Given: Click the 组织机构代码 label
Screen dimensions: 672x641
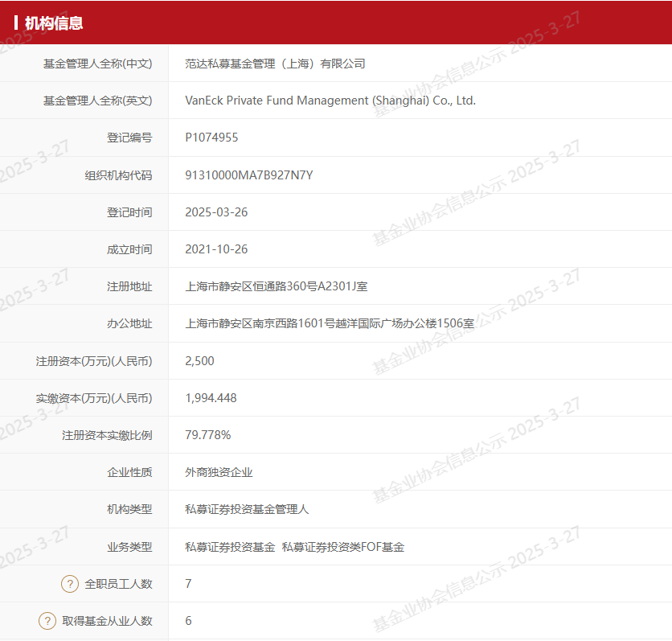Looking at the screenshot, I should tap(118, 175).
